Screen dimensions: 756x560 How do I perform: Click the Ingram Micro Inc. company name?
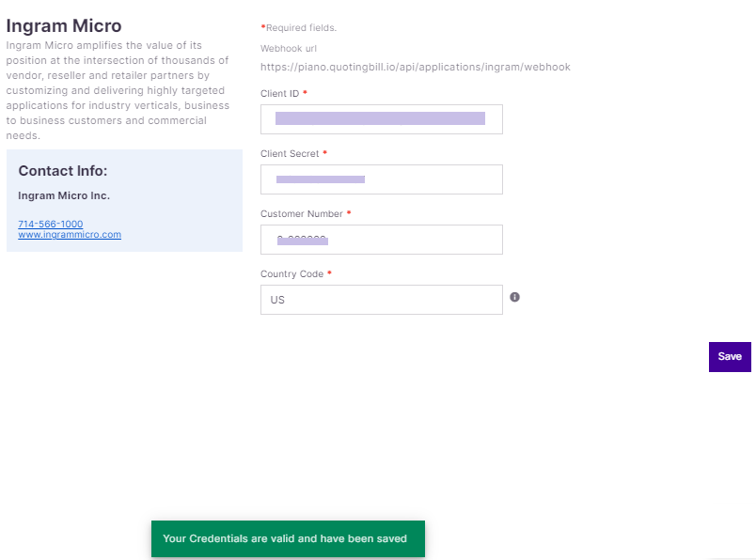(x=64, y=195)
